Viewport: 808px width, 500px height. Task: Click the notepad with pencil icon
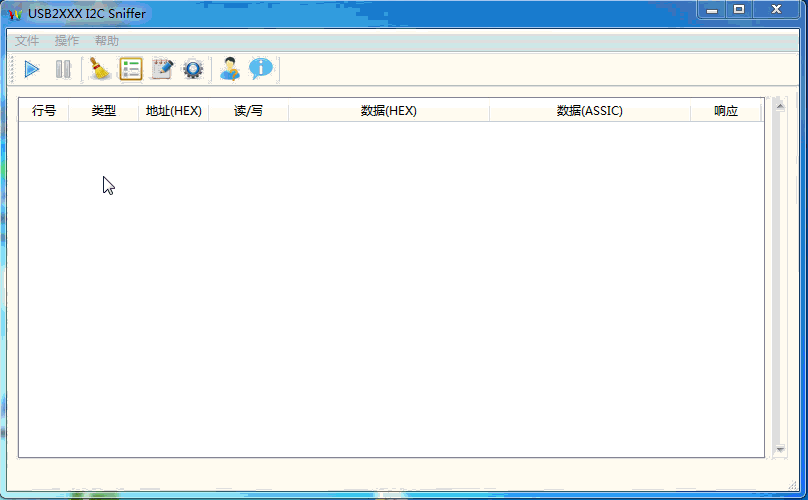(162, 69)
